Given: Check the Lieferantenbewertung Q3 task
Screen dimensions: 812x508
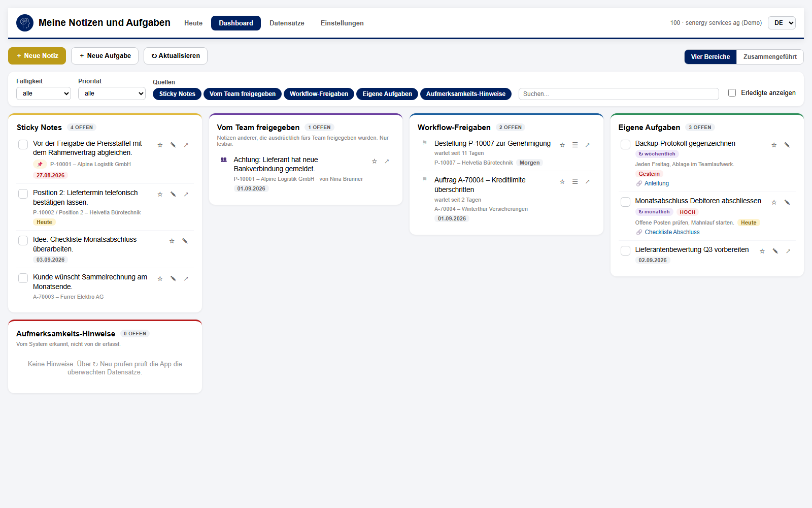Looking at the screenshot, I should tap(625, 251).
